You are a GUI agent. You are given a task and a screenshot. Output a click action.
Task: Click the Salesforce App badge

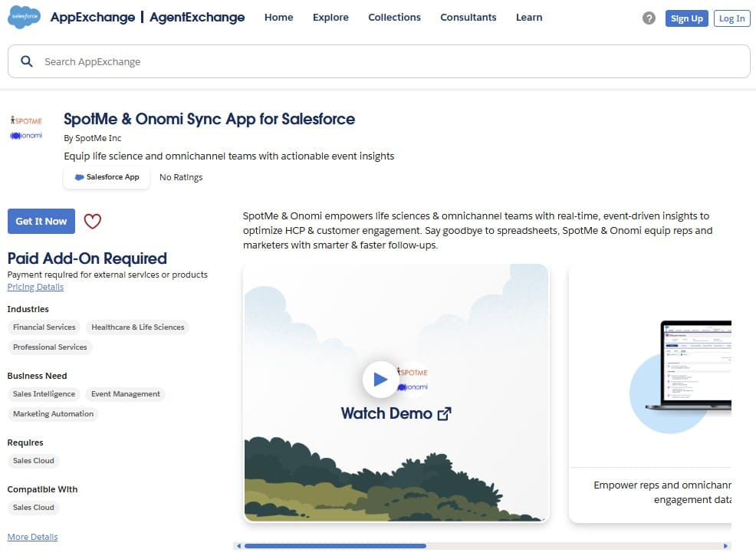pyautogui.click(x=107, y=177)
